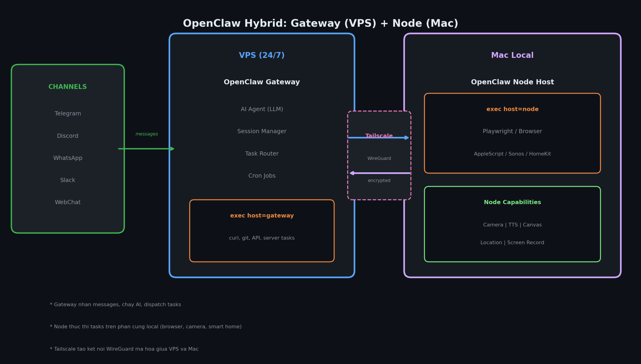Screen dimensions: 641x364
Task: Expand the Node Capabilities panel
Action: pos(512,202)
